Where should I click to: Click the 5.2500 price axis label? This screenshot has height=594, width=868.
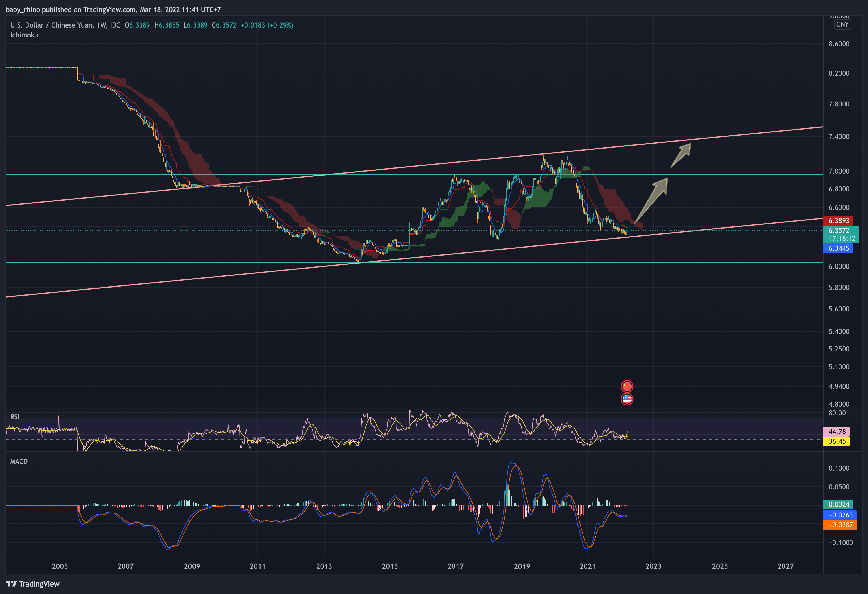(839, 349)
